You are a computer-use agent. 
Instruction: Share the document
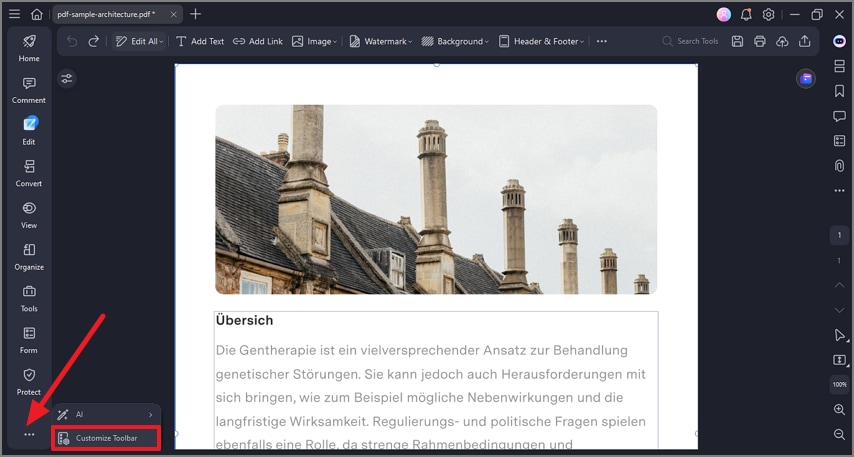804,41
